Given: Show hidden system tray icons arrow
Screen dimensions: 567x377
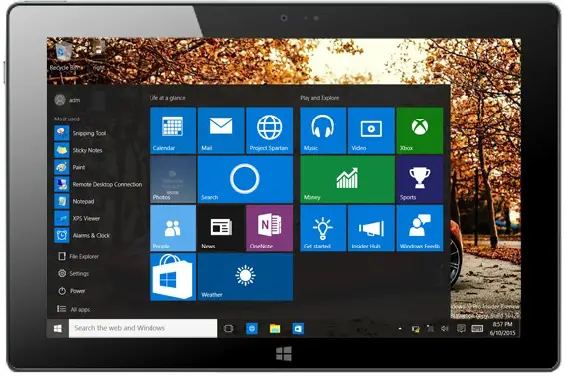Looking at the screenshot, I should (400, 329).
